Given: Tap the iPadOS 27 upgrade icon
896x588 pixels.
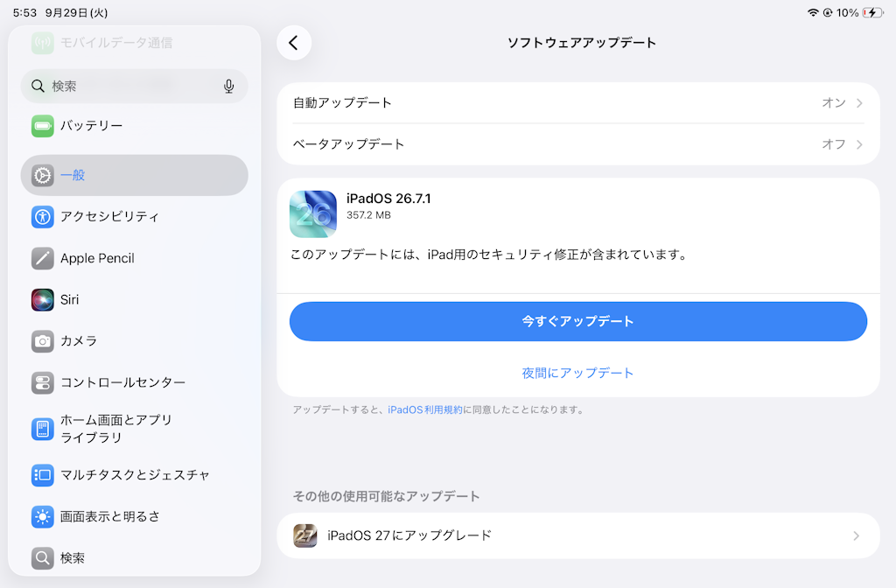Looking at the screenshot, I should click(x=305, y=536).
